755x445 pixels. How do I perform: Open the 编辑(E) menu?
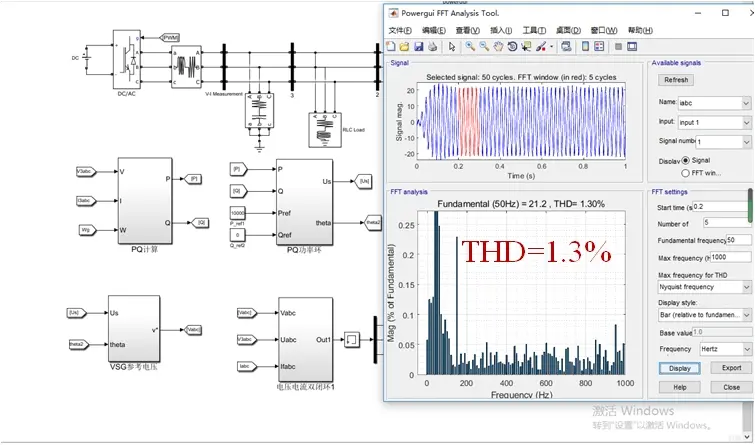(433, 30)
